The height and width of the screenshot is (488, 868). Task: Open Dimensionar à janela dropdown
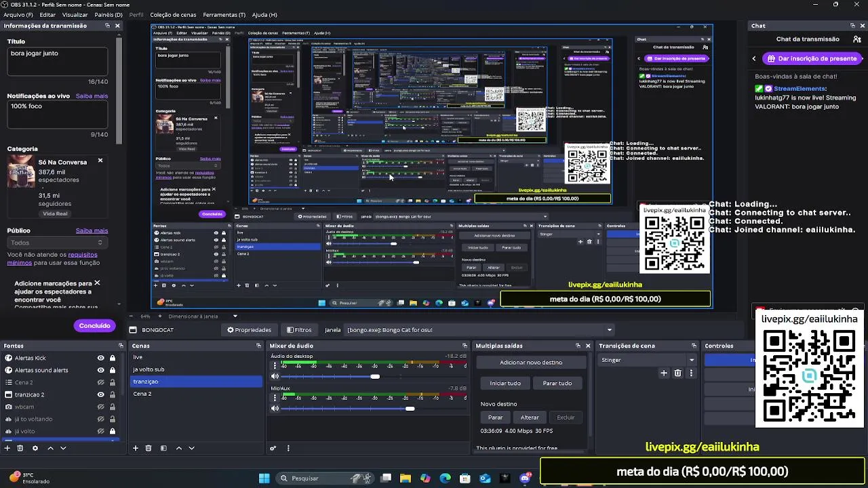(203, 316)
